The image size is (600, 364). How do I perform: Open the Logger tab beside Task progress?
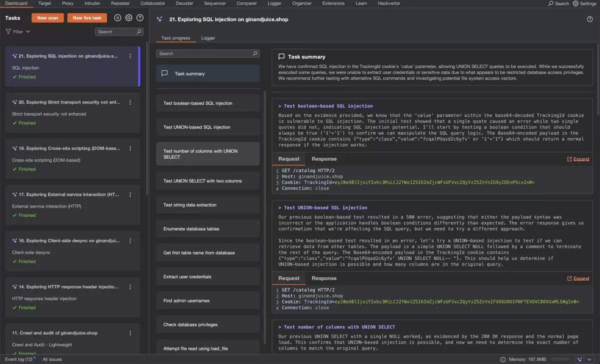click(208, 38)
